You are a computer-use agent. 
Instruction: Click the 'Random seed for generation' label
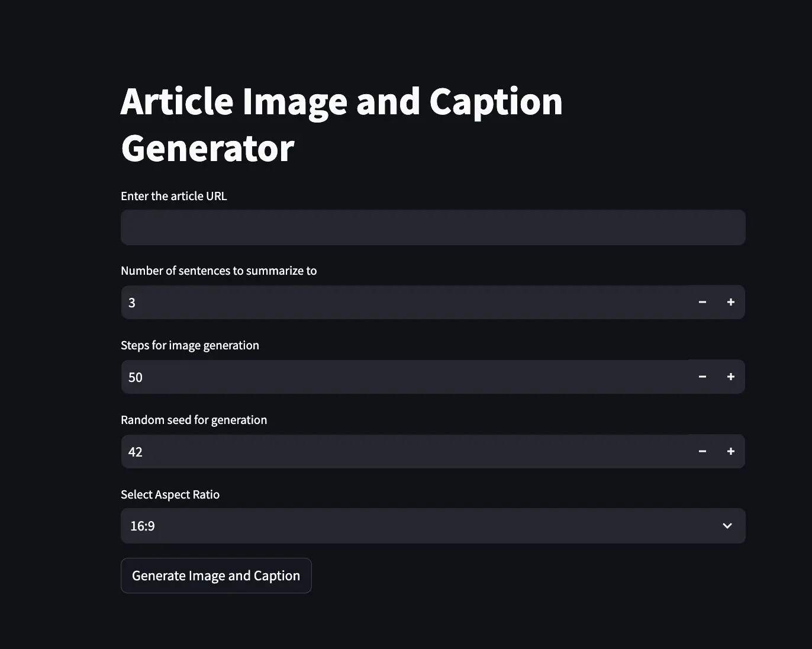point(194,420)
